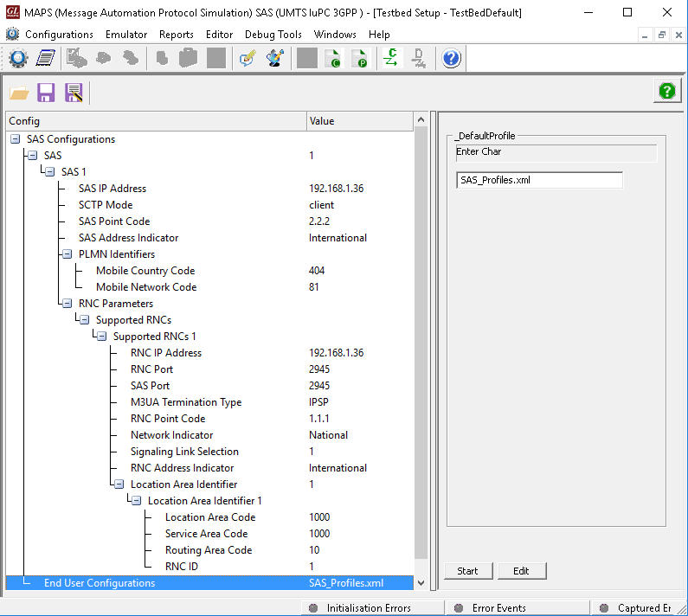688x616 pixels.
Task: Collapse the SAS tree node
Action: pos(33,156)
